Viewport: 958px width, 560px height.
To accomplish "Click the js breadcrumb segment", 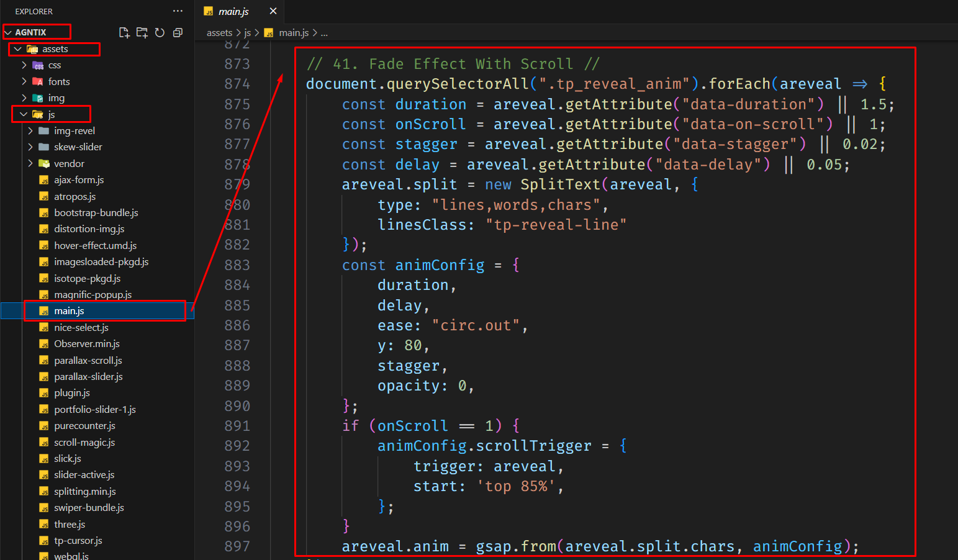I will tap(247, 33).
